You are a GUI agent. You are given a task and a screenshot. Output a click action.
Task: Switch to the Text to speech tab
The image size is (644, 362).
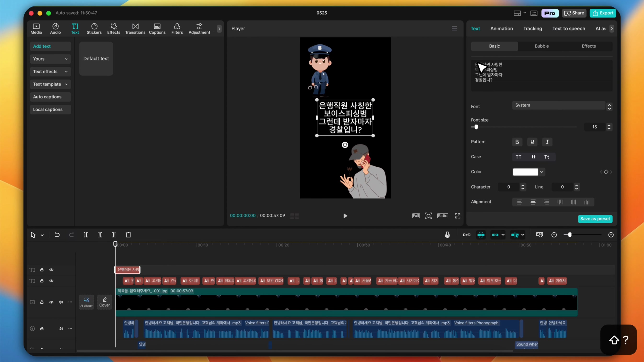pyautogui.click(x=569, y=28)
